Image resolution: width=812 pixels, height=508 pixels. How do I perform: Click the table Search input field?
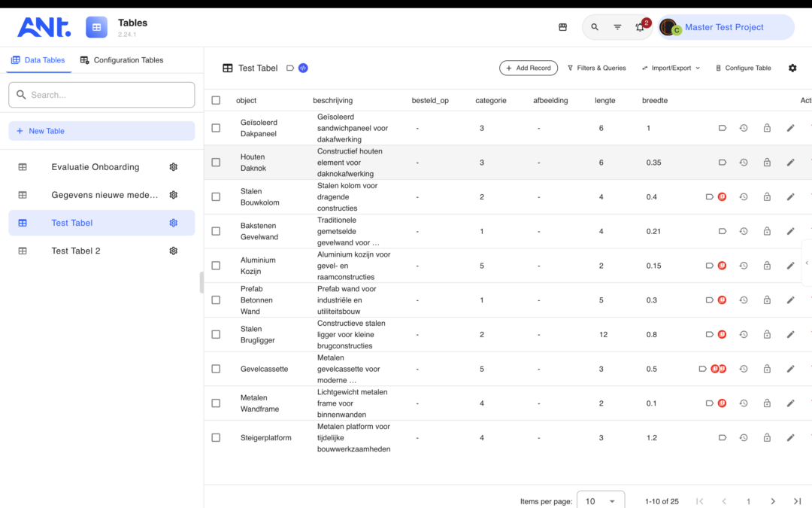(x=101, y=95)
